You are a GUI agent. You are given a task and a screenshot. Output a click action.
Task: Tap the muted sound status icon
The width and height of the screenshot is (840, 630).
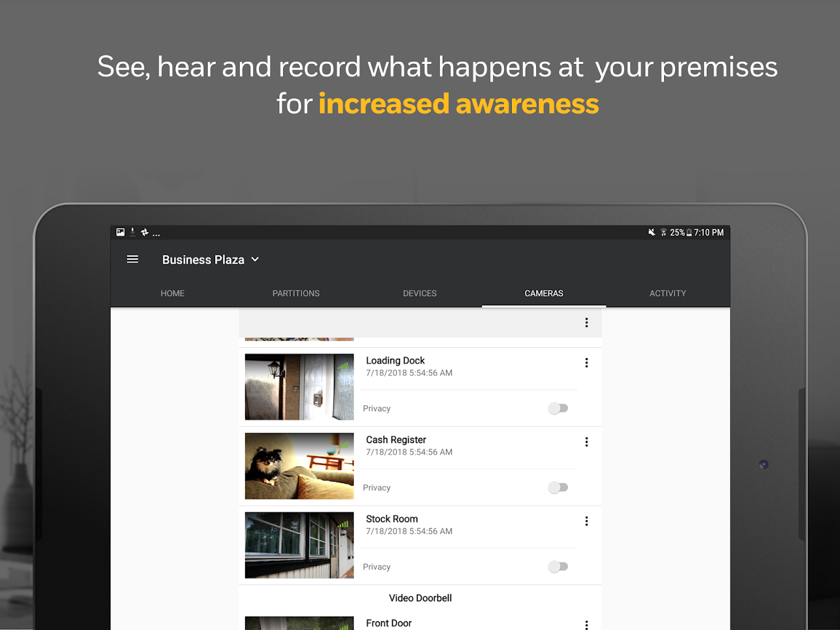[652, 233]
